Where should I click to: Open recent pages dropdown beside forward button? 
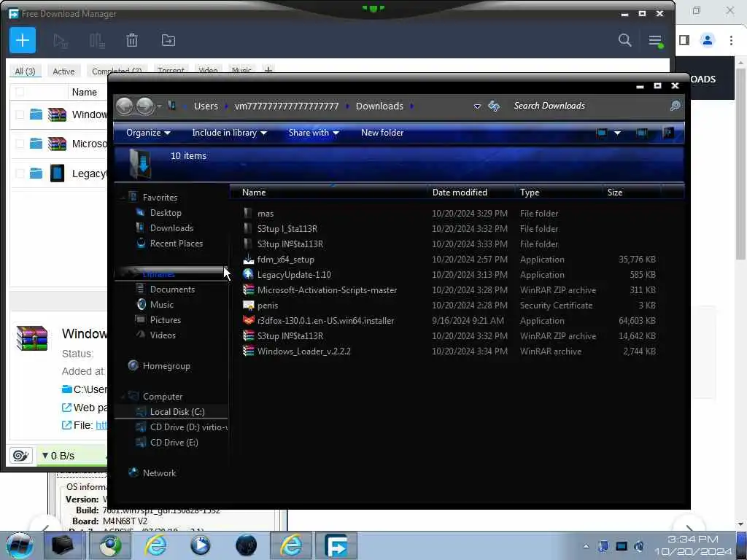point(159,106)
